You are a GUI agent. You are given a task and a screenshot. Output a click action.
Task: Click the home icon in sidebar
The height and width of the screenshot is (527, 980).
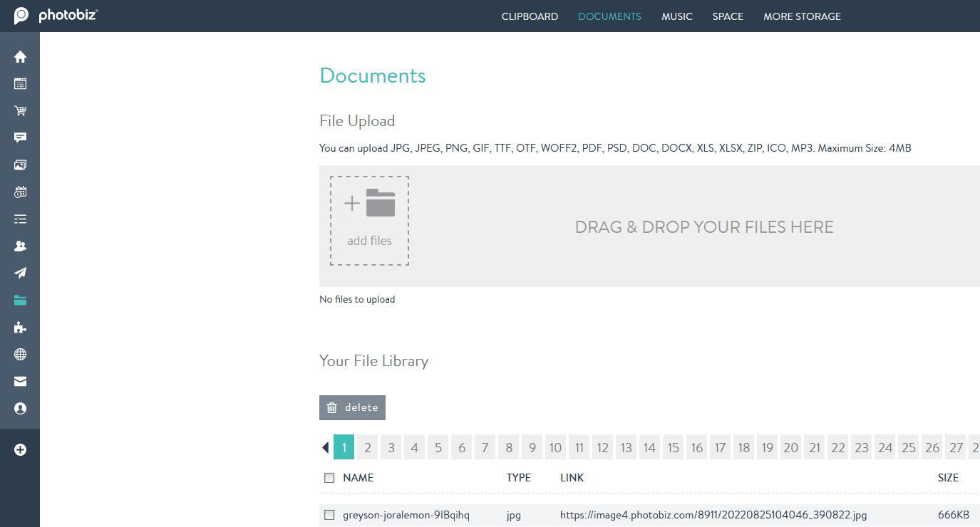(20, 56)
